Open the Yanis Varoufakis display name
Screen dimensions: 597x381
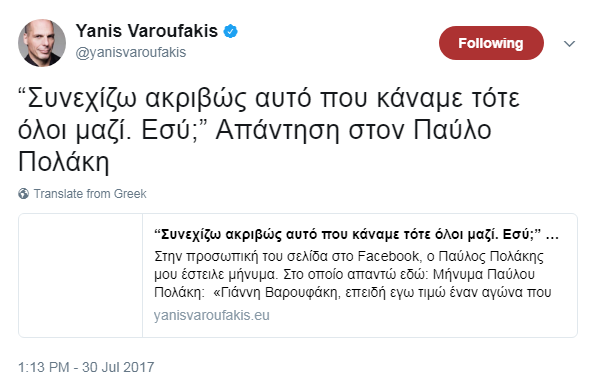tap(147, 31)
